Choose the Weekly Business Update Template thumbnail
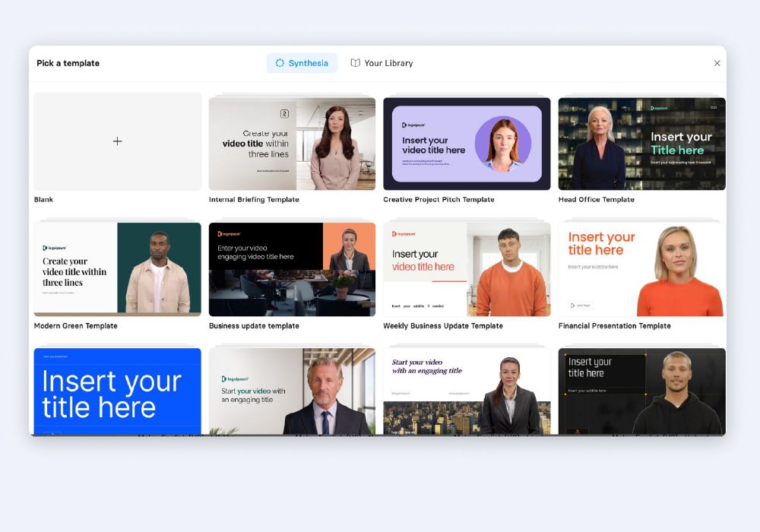The width and height of the screenshot is (760, 532). (467, 269)
